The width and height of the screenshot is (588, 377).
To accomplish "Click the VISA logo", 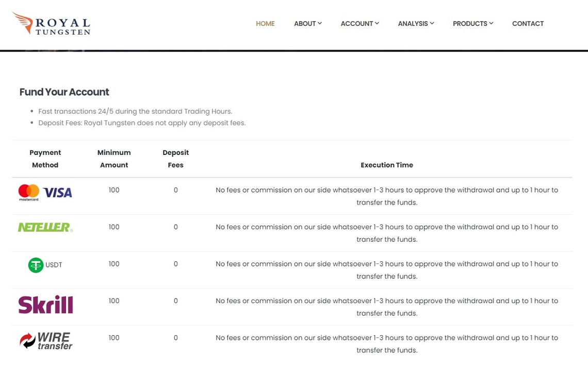I will pos(58,193).
